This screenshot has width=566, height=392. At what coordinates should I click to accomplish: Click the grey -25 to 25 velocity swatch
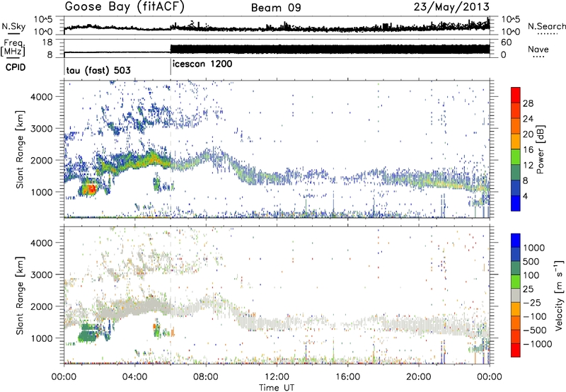click(x=516, y=295)
